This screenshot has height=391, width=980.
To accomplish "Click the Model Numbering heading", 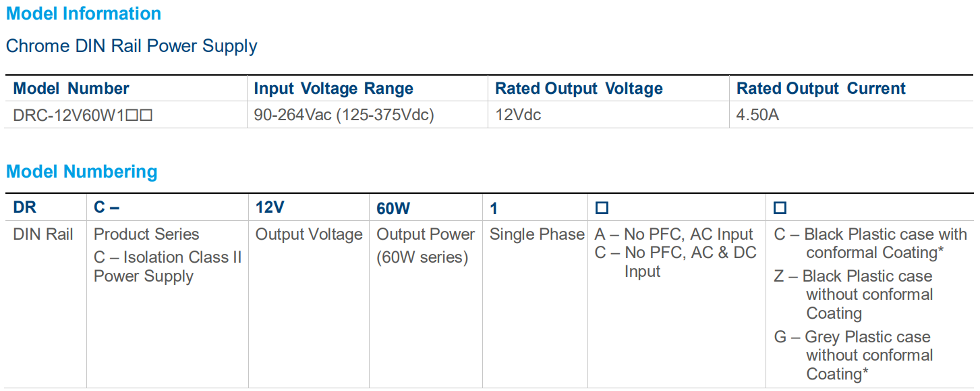I will click(82, 172).
